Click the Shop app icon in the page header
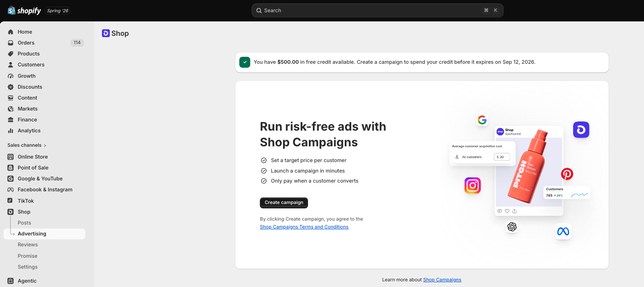The image size is (644, 287). (x=106, y=33)
